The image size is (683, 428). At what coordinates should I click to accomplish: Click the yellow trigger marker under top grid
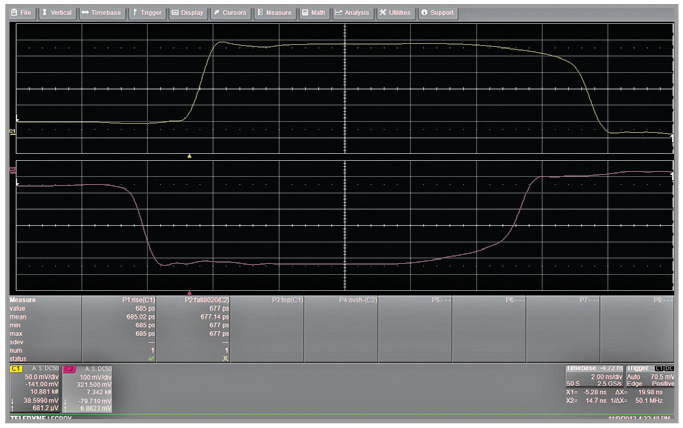point(189,156)
